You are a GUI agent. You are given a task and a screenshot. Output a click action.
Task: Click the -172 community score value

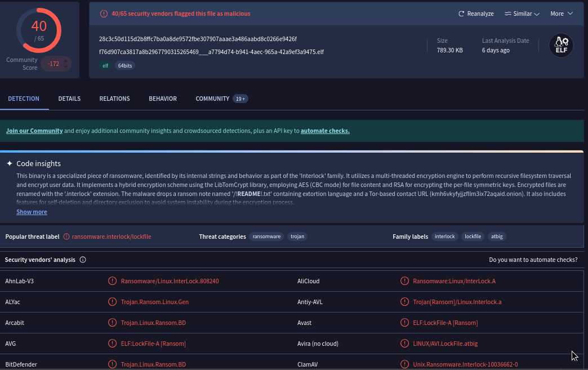pyautogui.click(x=54, y=64)
